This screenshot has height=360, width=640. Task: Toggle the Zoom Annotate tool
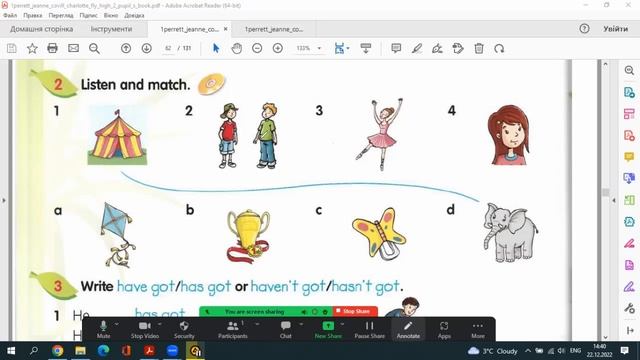point(408,329)
